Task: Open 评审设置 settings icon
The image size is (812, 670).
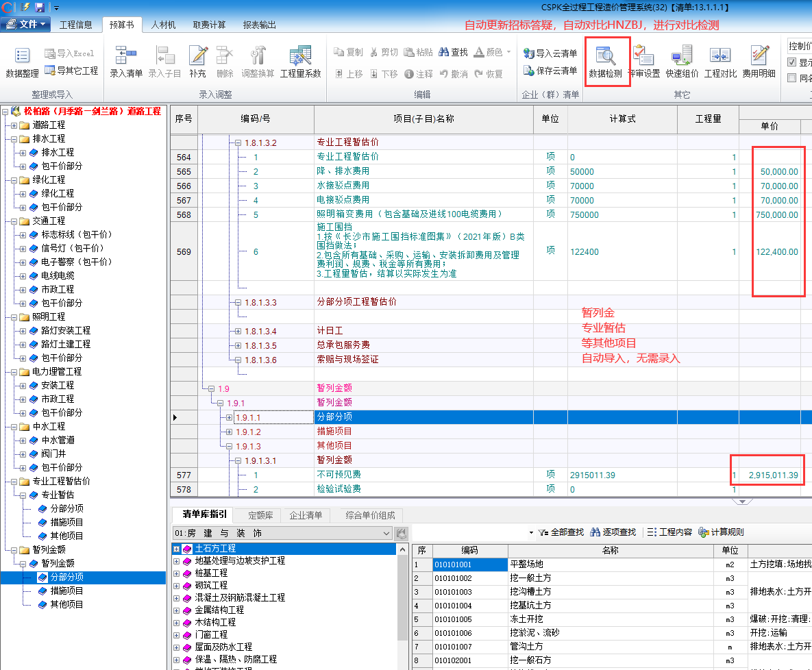Action: [643, 55]
